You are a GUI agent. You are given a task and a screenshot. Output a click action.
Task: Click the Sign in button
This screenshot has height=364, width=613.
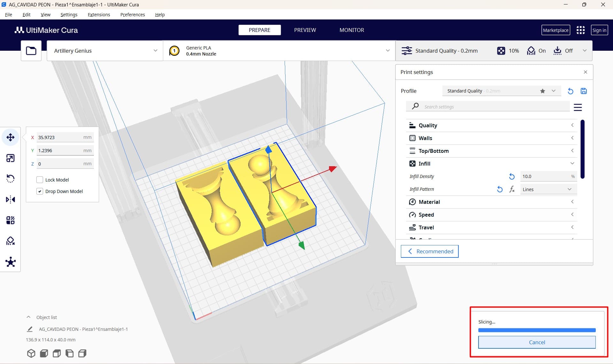(x=599, y=30)
